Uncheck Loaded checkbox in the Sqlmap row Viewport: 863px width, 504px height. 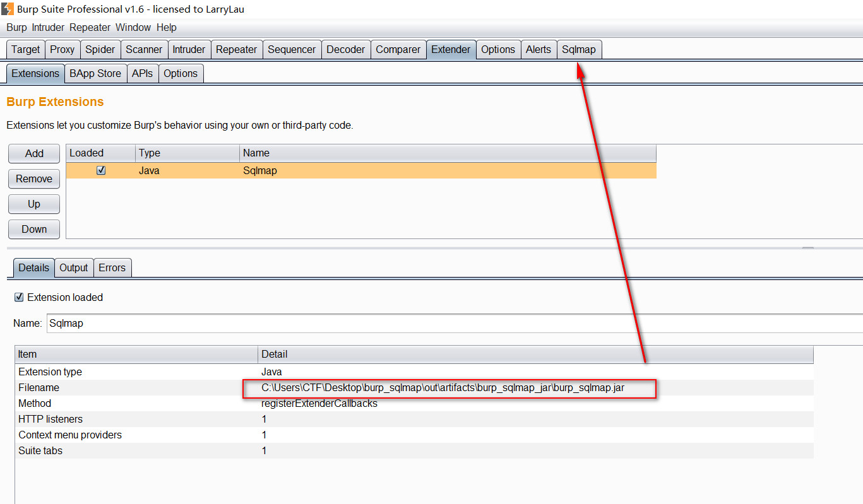(x=101, y=171)
